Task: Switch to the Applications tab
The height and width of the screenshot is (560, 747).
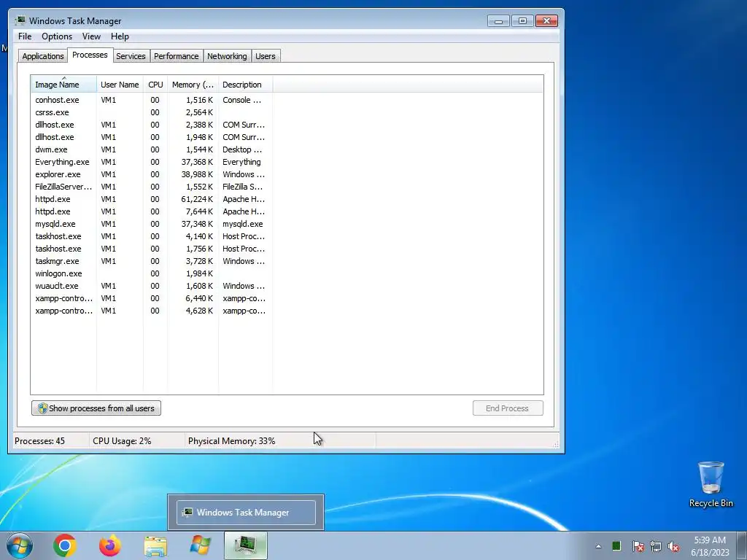Action: (43, 55)
